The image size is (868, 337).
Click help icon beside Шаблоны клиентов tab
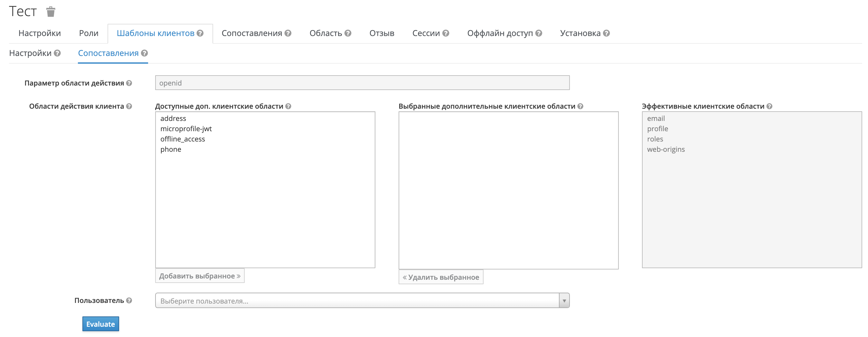click(200, 33)
